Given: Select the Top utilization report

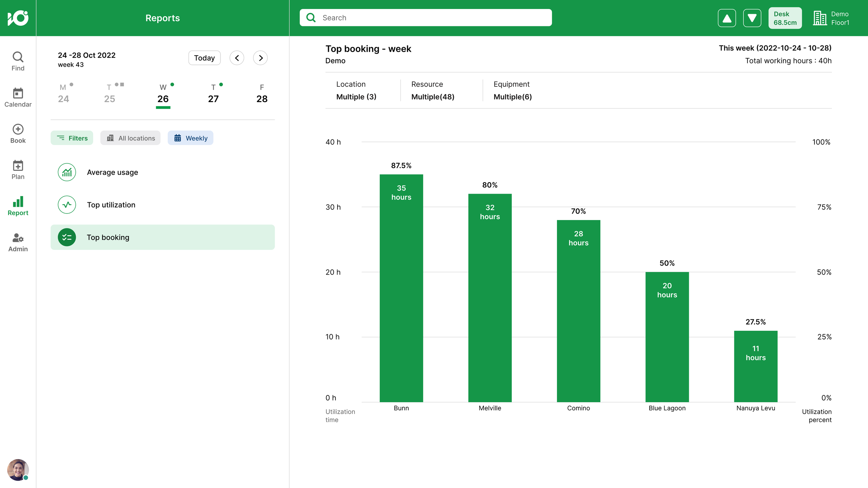Looking at the screenshot, I should (162, 205).
